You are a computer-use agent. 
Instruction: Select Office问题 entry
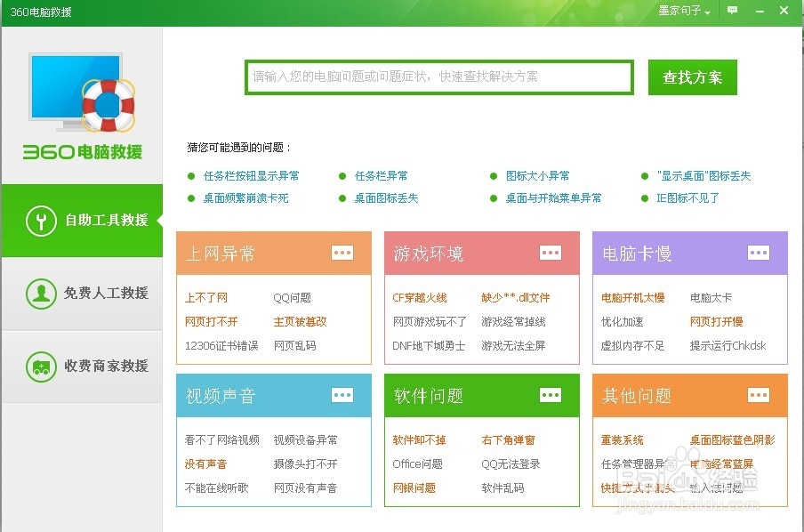tap(417, 463)
